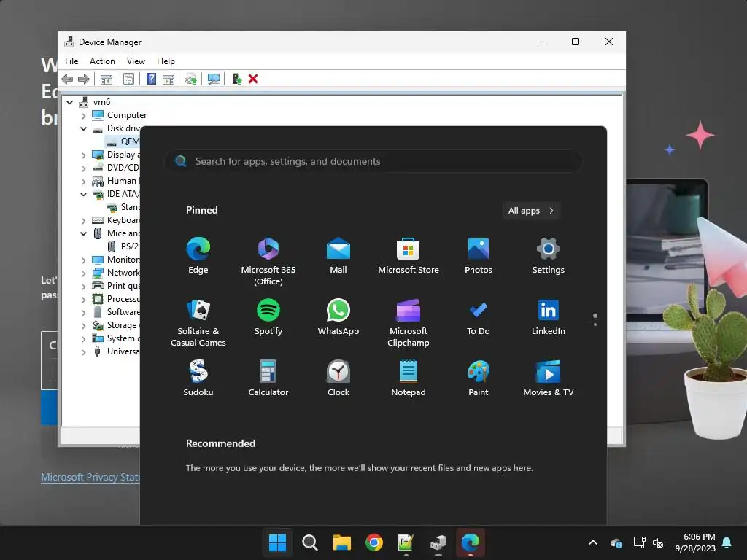747x560 pixels.
Task: Open the View menu
Action: [136, 61]
